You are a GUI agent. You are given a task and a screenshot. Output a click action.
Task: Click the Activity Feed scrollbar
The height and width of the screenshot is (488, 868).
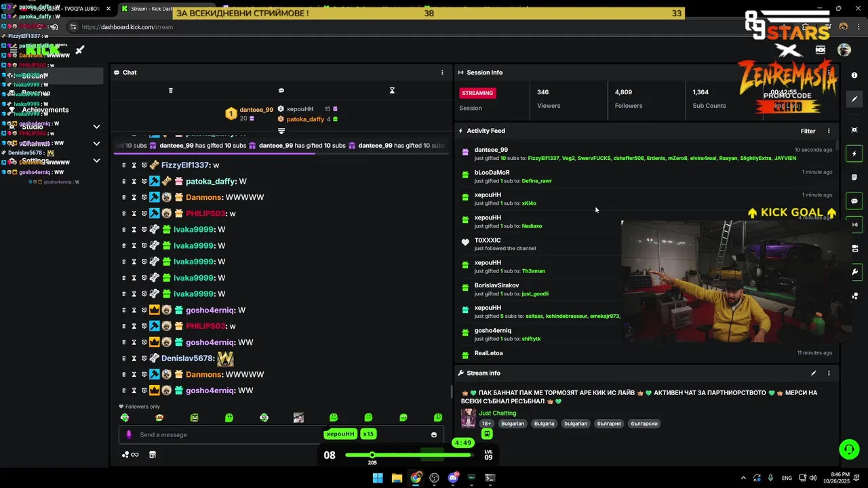[837, 145]
